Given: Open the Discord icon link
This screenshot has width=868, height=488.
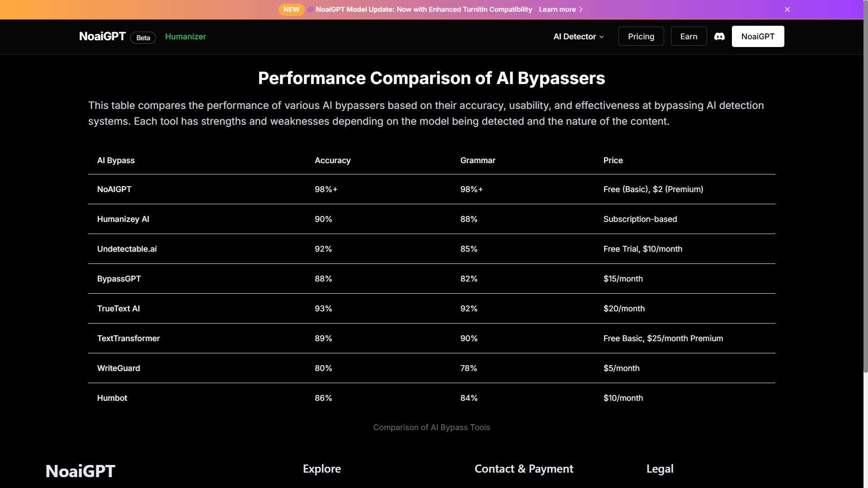Looking at the screenshot, I should coord(719,37).
